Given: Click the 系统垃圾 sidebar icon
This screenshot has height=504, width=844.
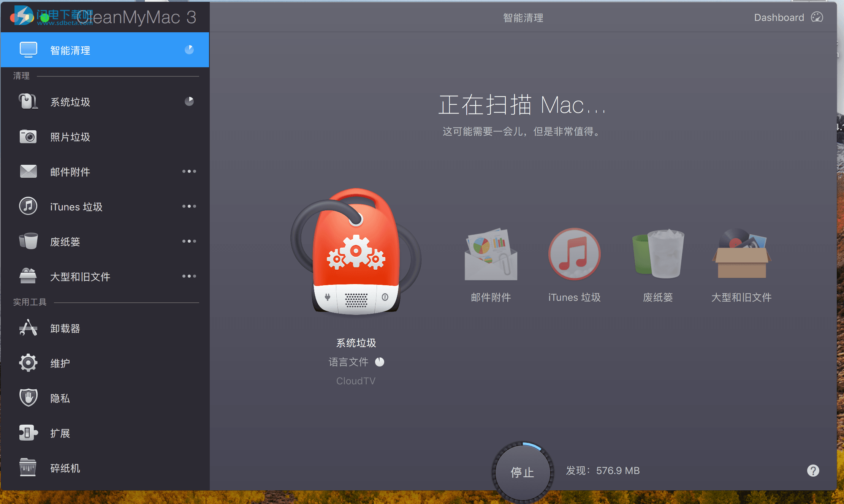Looking at the screenshot, I should (x=29, y=101).
